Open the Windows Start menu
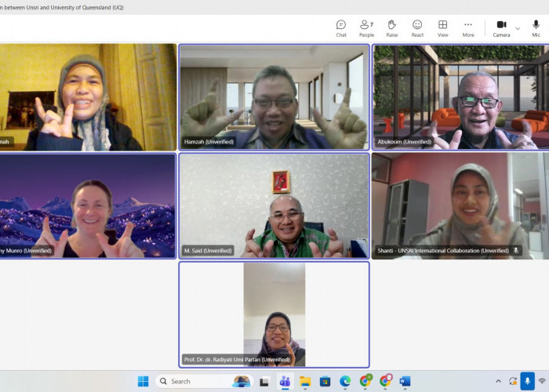Viewport: 549px width, 392px height. coord(143,382)
